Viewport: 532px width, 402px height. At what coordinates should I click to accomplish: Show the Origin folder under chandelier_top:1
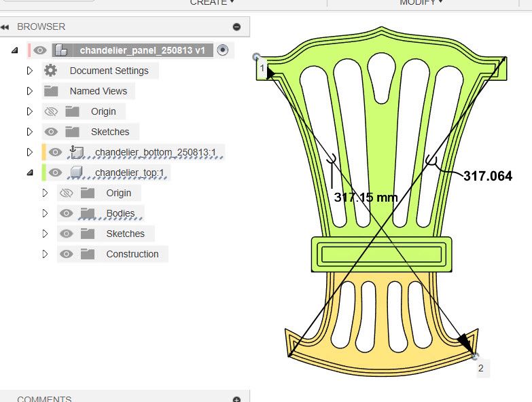pyautogui.click(x=66, y=193)
